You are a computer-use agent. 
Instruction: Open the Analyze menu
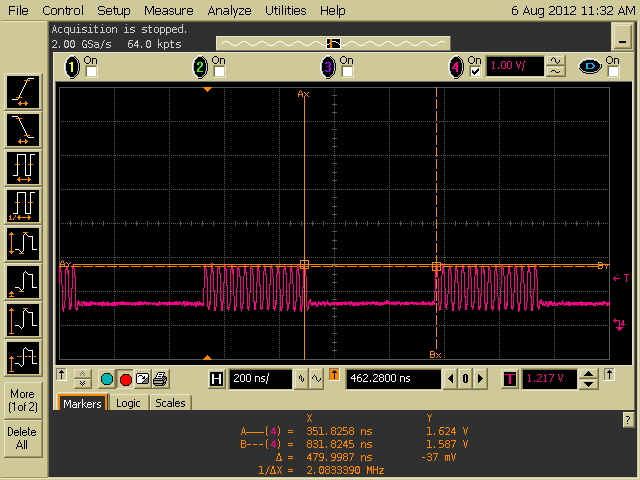pos(229,10)
